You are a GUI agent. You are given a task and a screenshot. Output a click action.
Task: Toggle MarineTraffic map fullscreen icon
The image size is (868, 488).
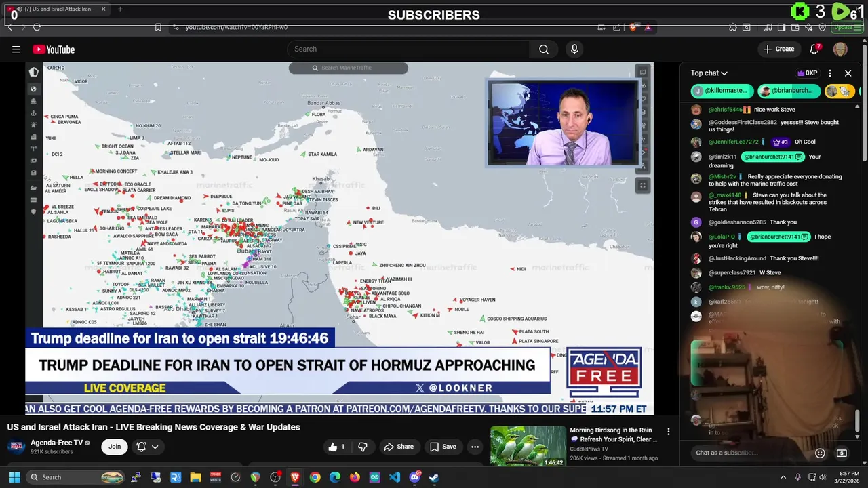pos(643,185)
